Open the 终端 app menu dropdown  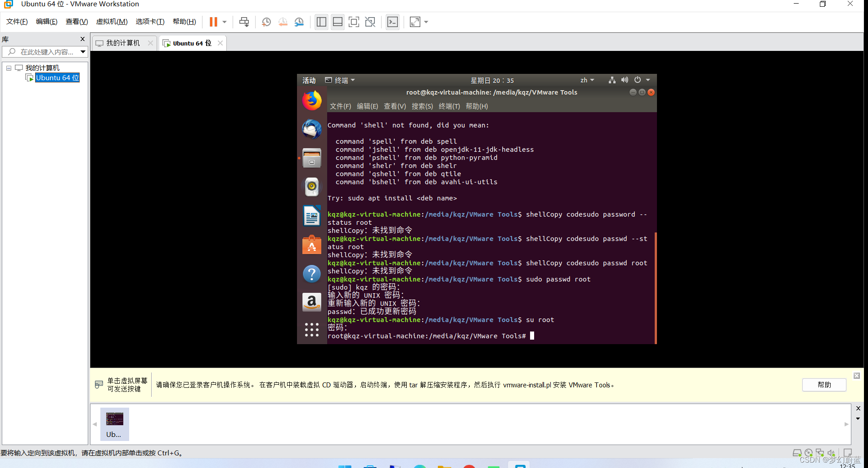click(x=340, y=80)
